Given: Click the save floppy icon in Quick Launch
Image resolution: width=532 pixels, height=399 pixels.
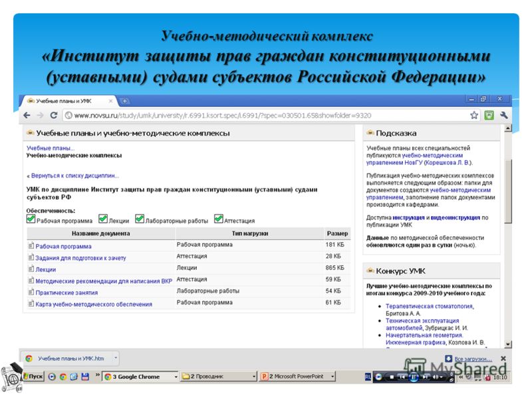Looking at the screenshot, I should [85, 376].
